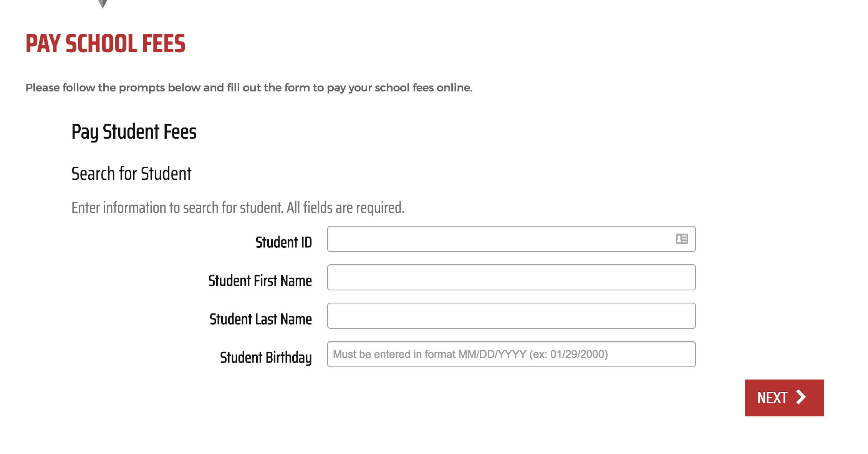Click the 'All fields are required' sentence
Viewport: 868px width, 454px height.
346,208
